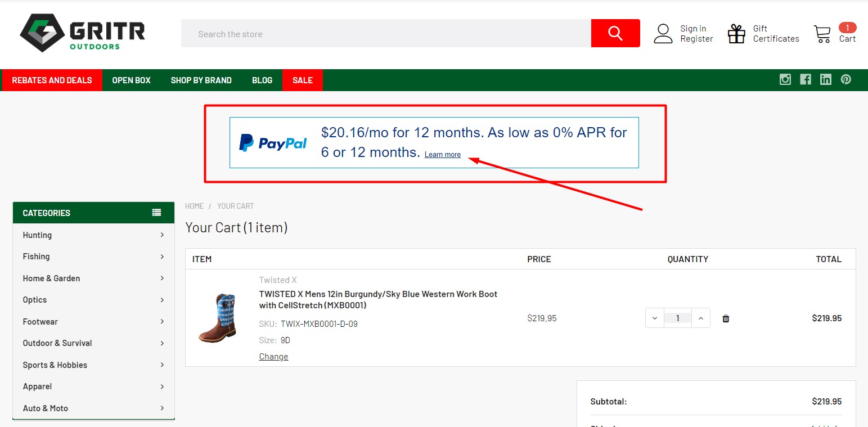Open the LinkedIn social icon
The width and height of the screenshot is (868, 427).
(826, 80)
